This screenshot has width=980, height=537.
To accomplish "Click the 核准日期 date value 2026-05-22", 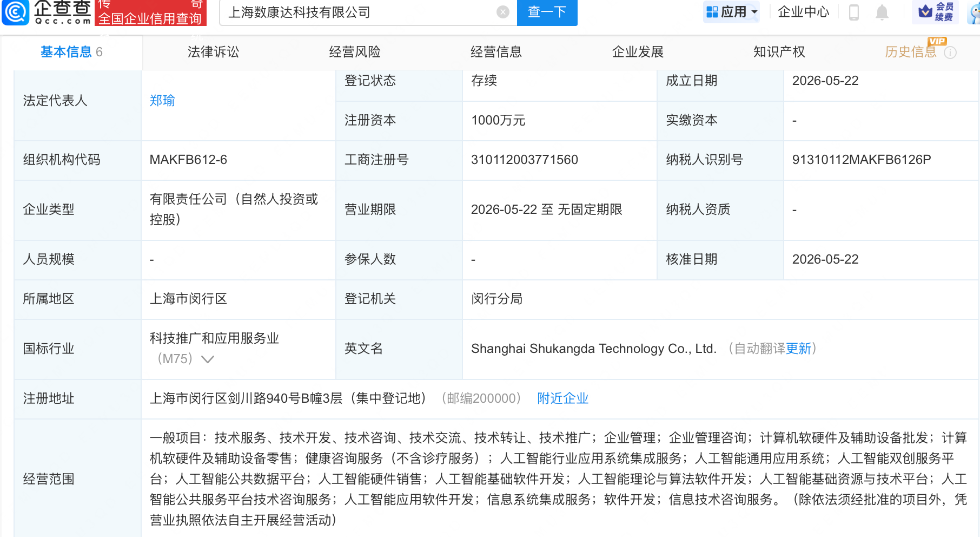I will tap(825, 259).
